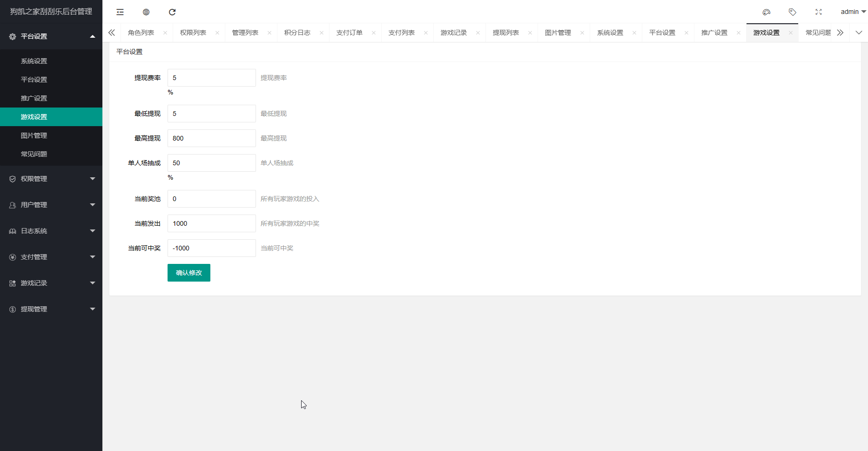Close the 提现列表 tab
Screen dimensions: 868x451
point(530,33)
